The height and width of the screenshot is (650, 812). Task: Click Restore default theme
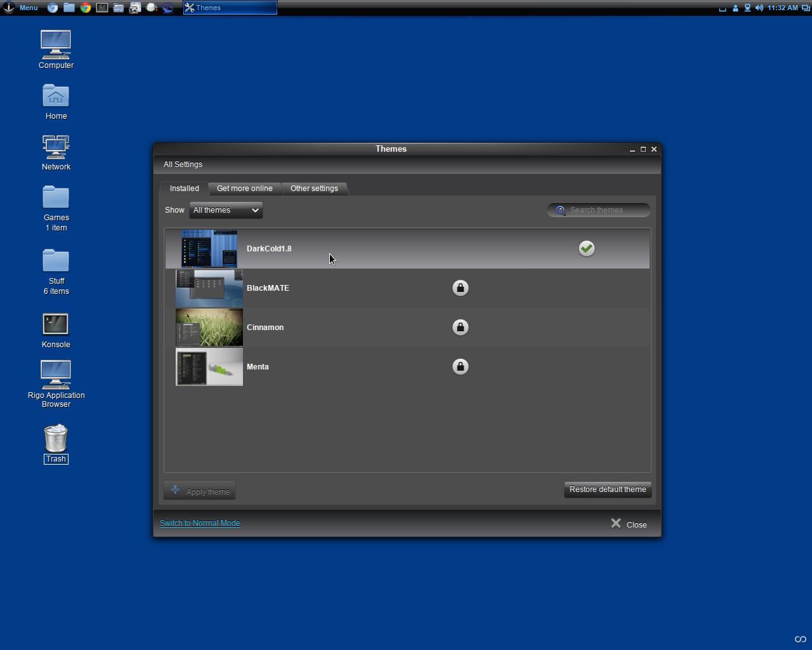coord(608,489)
